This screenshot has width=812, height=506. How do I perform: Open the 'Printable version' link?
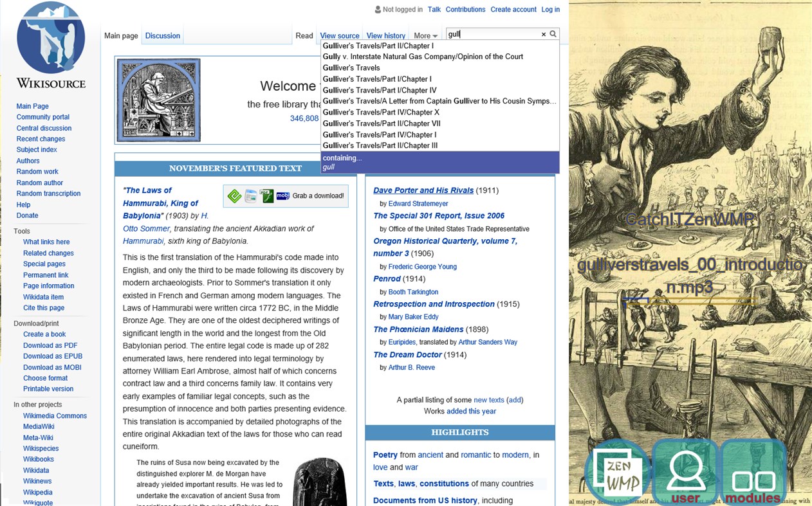(48, 388)
